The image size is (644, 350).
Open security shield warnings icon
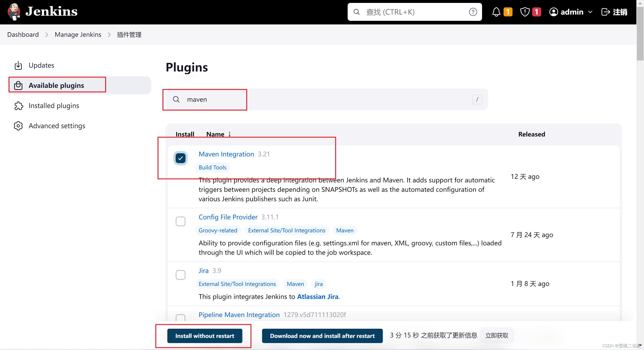point(525,12)
